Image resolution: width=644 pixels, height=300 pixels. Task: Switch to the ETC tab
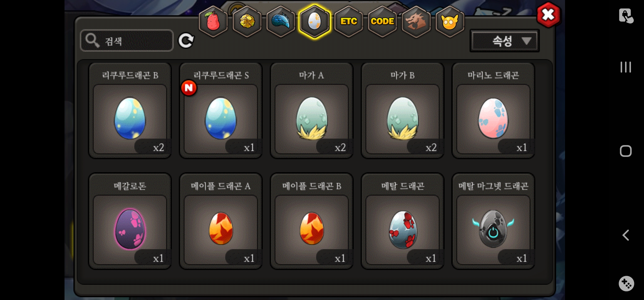pos(348,21)
